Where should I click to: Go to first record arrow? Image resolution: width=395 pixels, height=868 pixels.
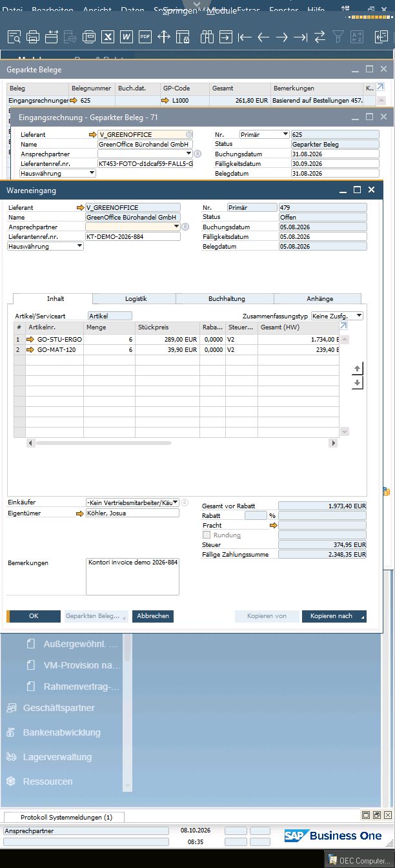(245, 37)
